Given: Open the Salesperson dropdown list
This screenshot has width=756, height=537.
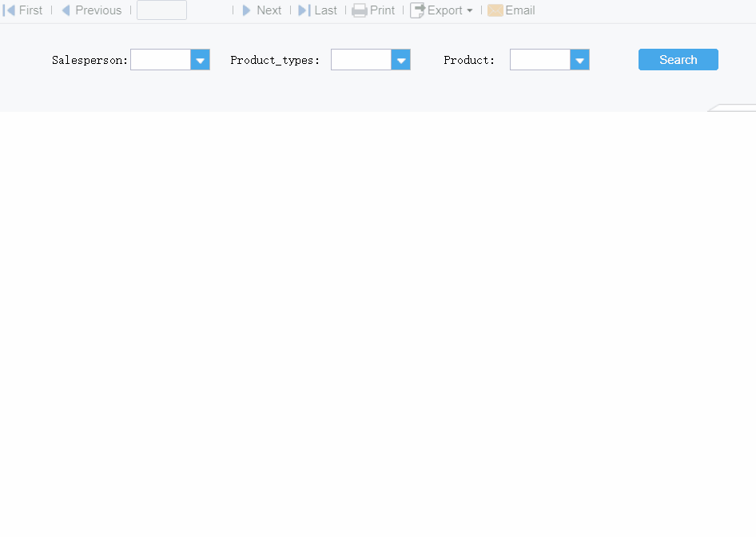Looking at the screenshot, I should point(201,59).
